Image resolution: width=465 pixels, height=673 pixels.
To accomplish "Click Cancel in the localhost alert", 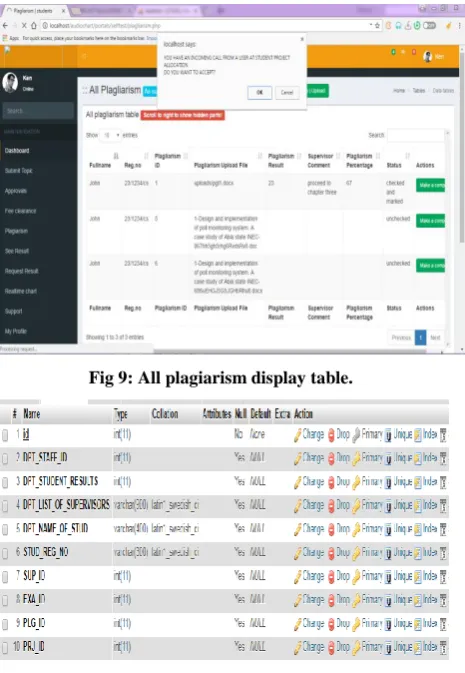I will coord(287,92).
